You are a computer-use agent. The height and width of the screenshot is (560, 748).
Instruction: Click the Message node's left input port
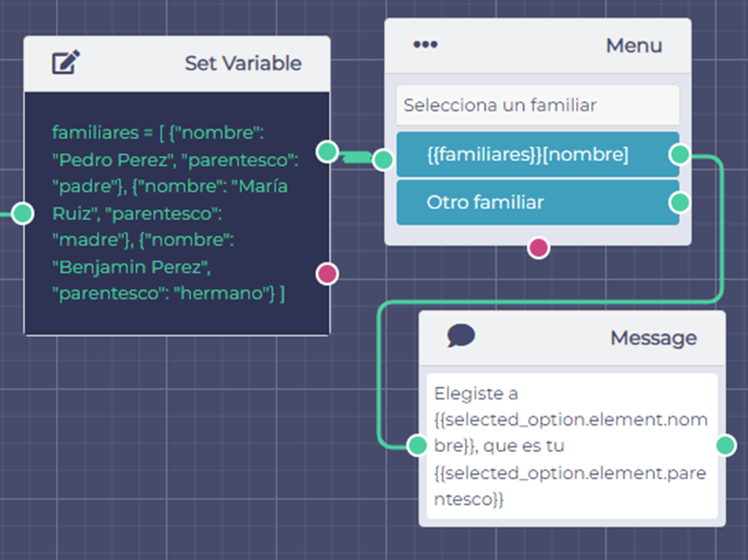[419, 445]
